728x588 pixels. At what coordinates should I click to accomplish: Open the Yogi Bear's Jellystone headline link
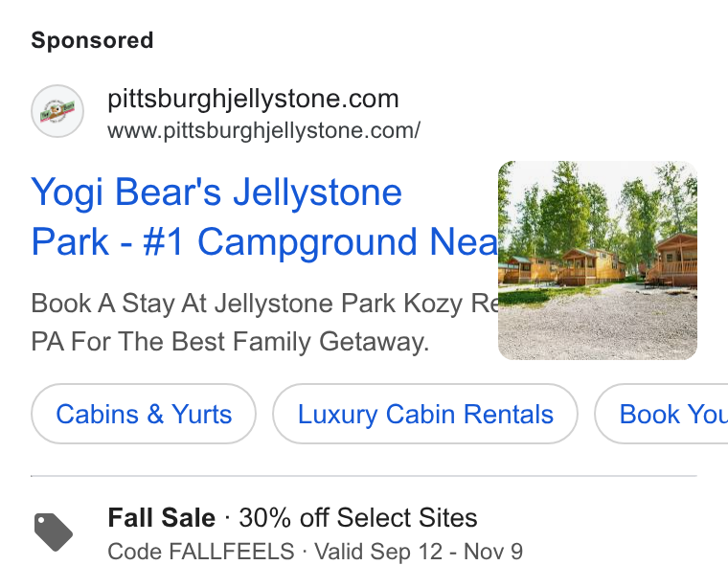[216, 192]
